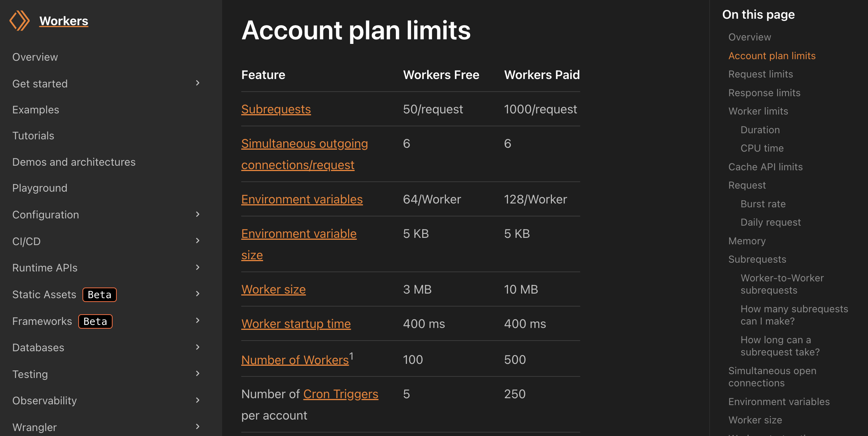The height and width of the screenshot is (436, 868).
Task: Expand the Runtime APIs chevron
Action: [197, 268]
